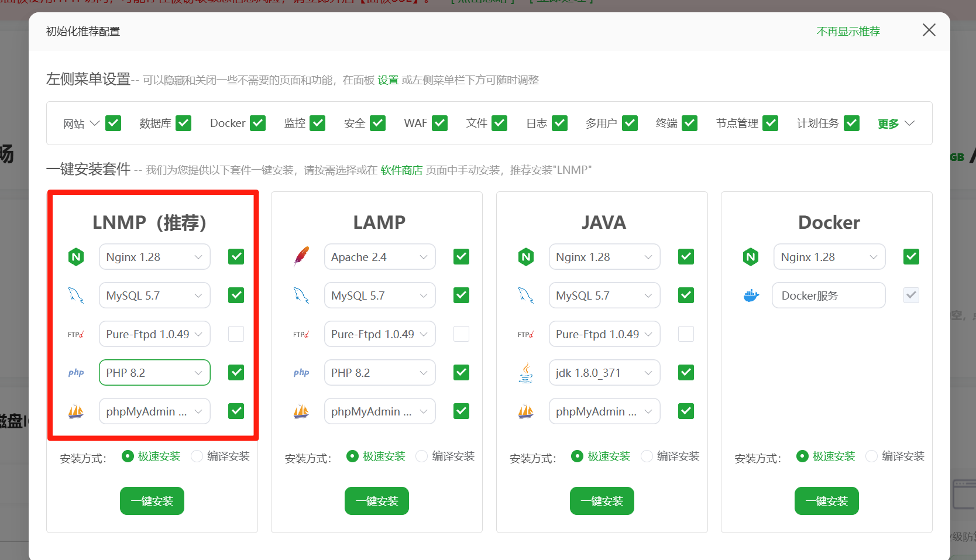976x560 pixels.
Task: Click the php icon in the LAMP card
Action: pyautogui.click(x=301, y=373)
